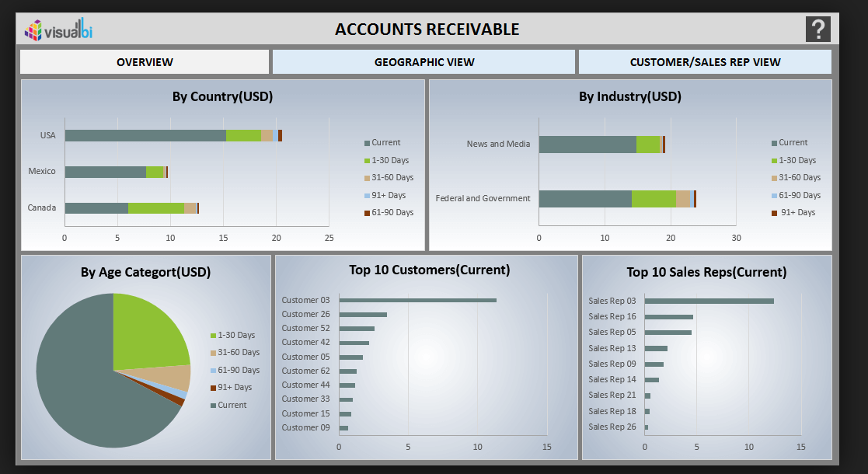868x474 pixels.
Task: Click the "By Country(USD)" chart title
Action: 222,97
